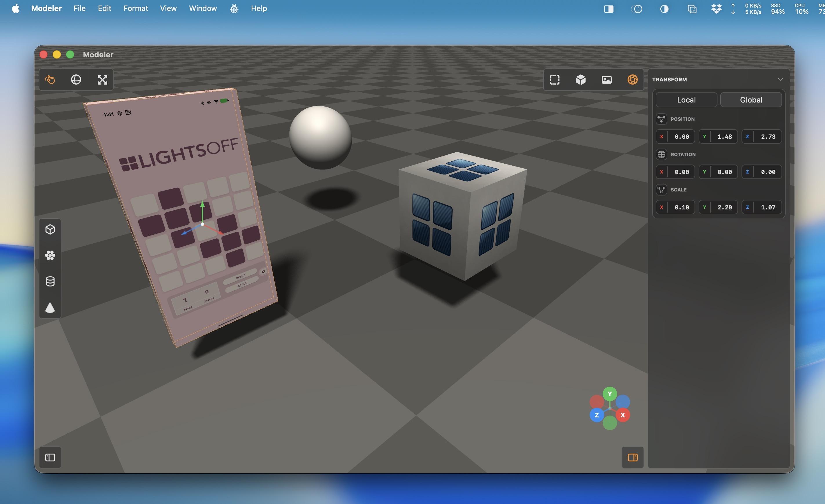
Task: Open the Apple menu
Action: (16, 8)
